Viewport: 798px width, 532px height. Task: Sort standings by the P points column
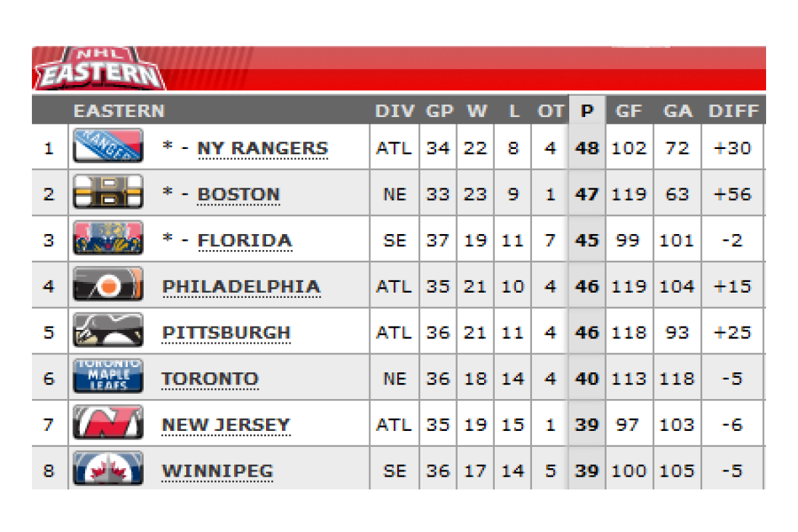pyautogui.click(x=587, y=110)
